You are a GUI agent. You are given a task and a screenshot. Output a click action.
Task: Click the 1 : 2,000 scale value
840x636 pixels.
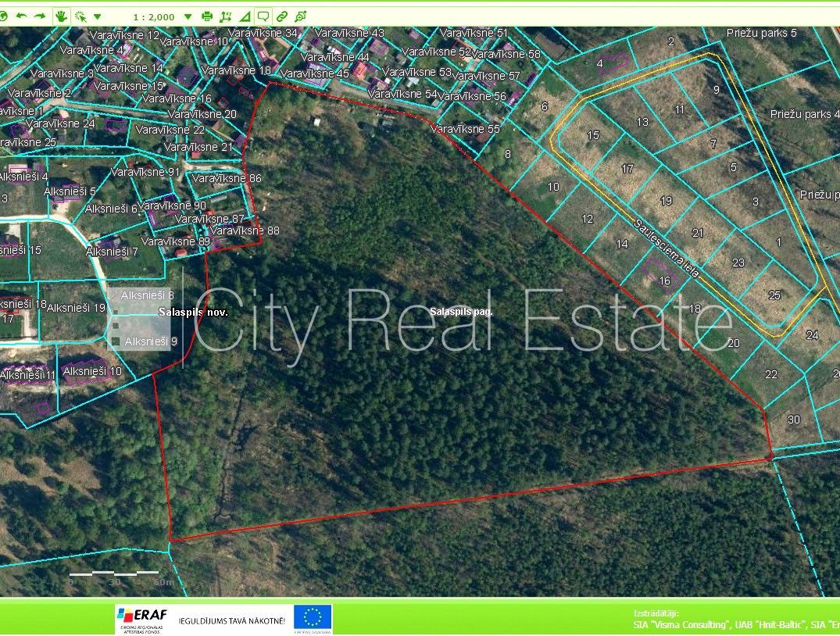pos(152,16)
